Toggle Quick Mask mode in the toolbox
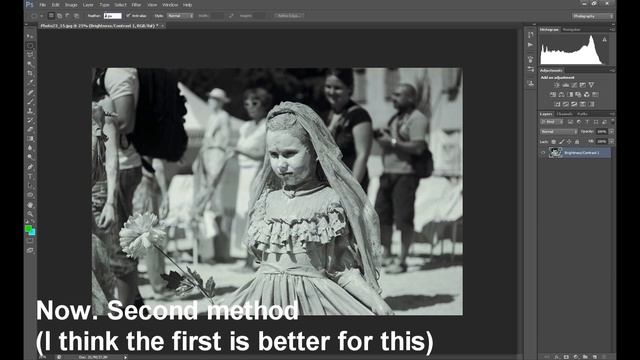 30,241
